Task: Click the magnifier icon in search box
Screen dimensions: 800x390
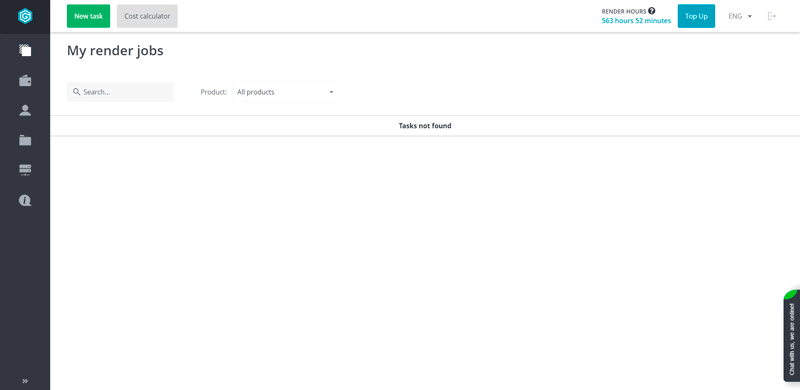Action: [x=77, y=92]
